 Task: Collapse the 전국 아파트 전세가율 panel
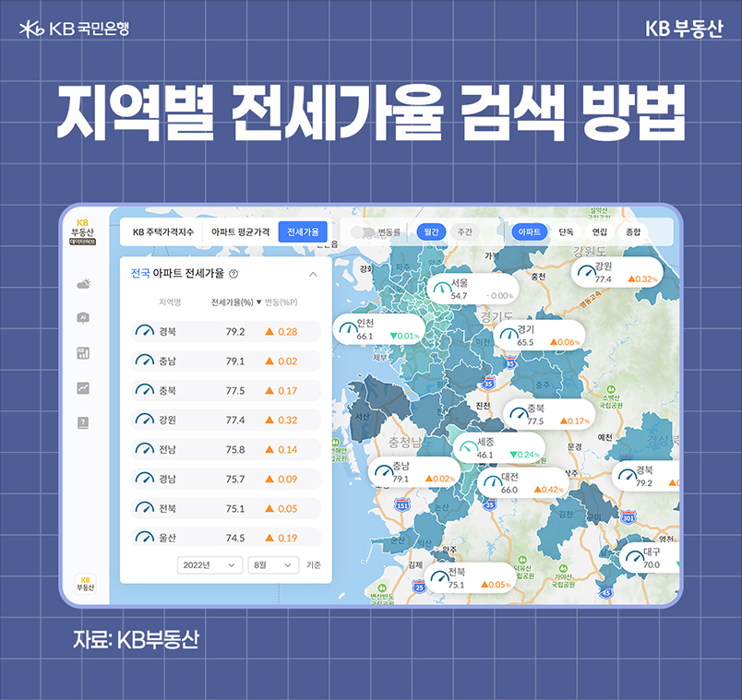(x=313, y=274)
